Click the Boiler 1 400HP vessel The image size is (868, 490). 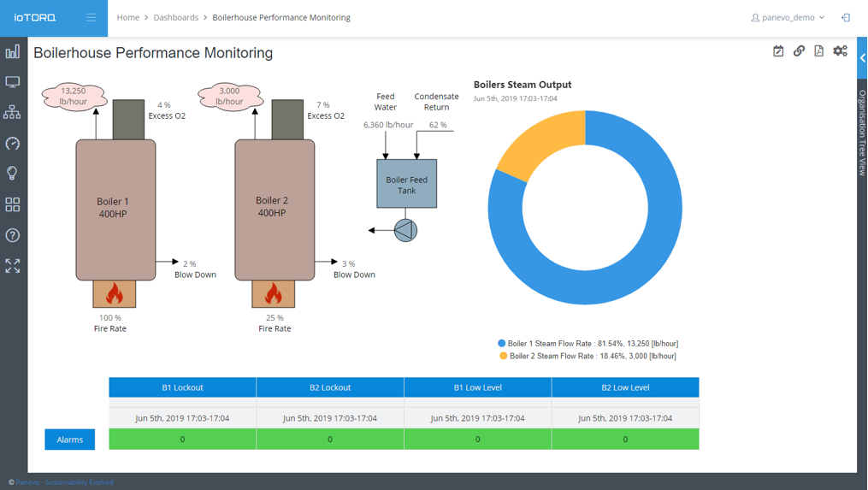pos(115,210)
